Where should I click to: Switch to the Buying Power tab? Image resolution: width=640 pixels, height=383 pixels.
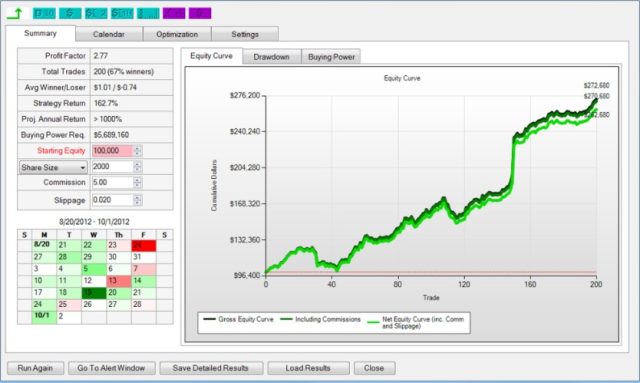(x=331, y=57)
